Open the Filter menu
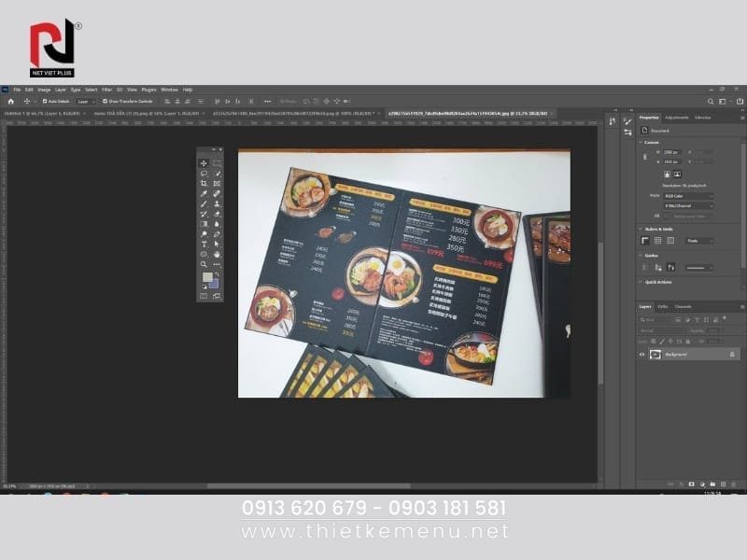747x560 pixels. coord(105,90)
